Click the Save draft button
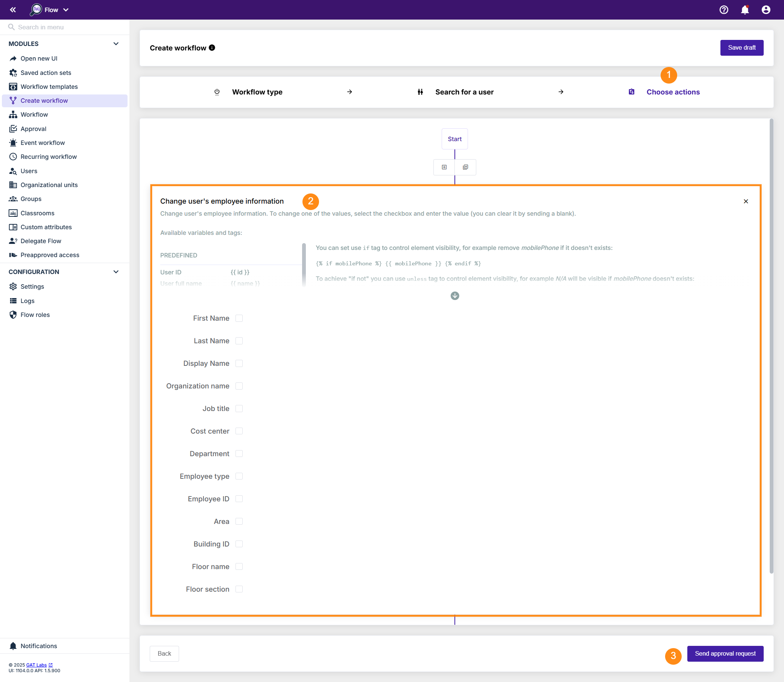This screenshot has width=784, height=682. [741, 47]
